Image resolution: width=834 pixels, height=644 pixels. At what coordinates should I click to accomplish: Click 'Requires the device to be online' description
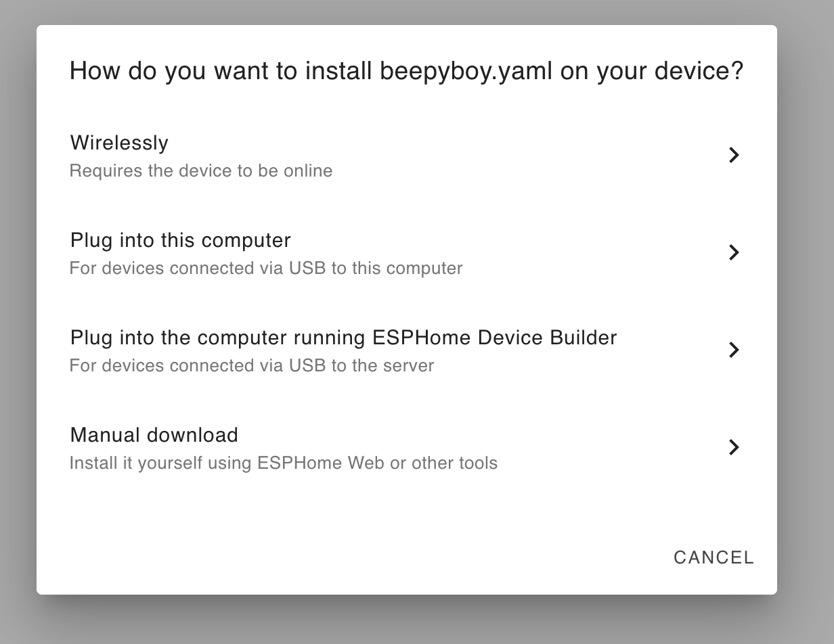[201, 170]
